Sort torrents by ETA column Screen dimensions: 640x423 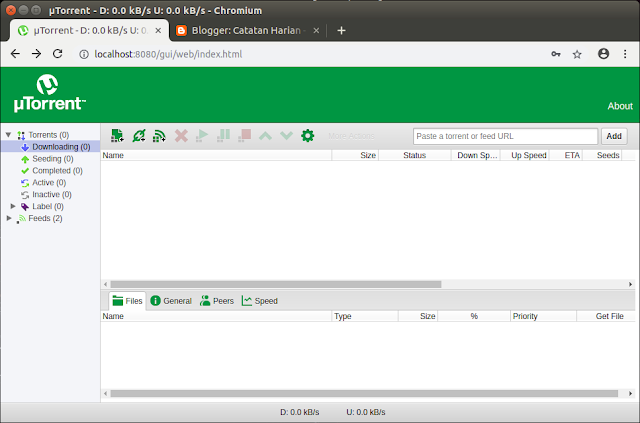pyautogui.click(x=566, y=155)
